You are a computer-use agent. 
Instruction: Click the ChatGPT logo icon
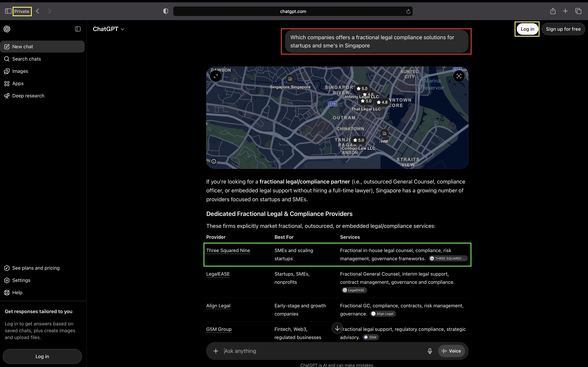click(x=7, y=29)
